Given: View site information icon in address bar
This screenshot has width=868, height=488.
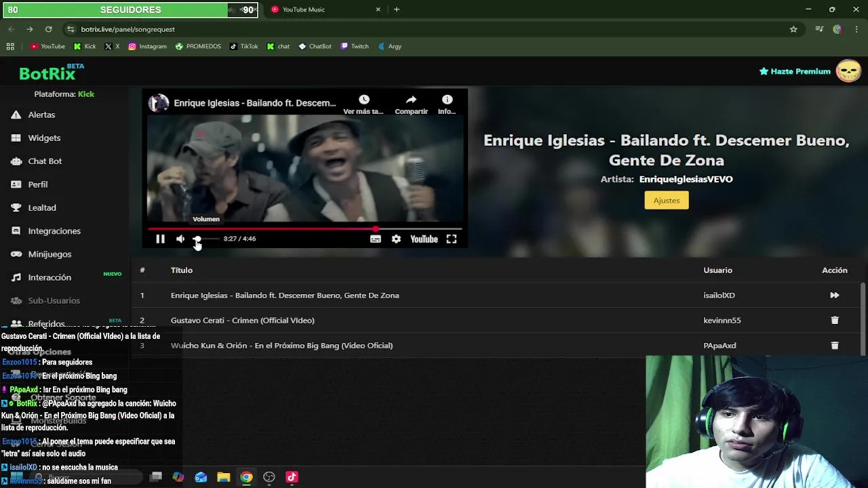Looking at the screenshot, I should tap(70, 29).
